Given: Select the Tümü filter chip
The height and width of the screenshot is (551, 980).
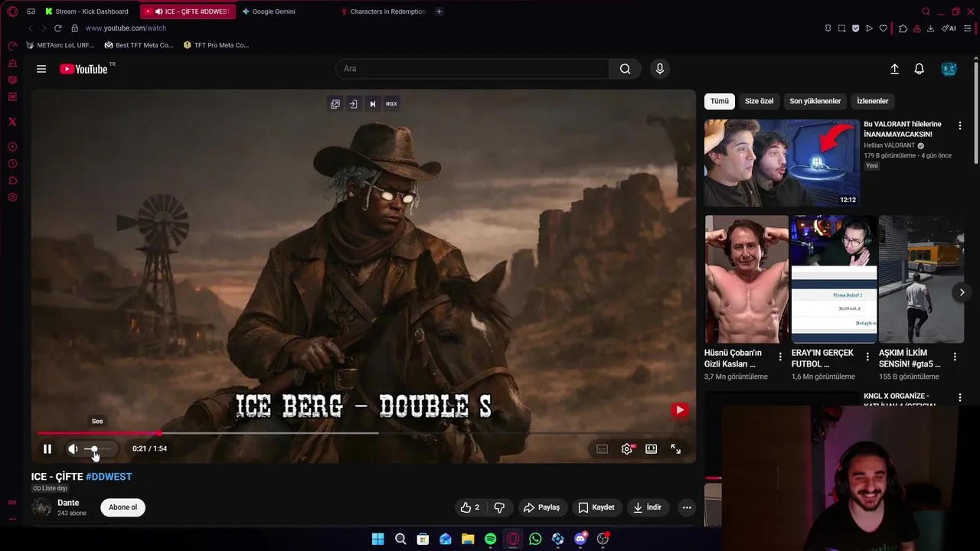Looking at the screenshot, I should (720, 101).
